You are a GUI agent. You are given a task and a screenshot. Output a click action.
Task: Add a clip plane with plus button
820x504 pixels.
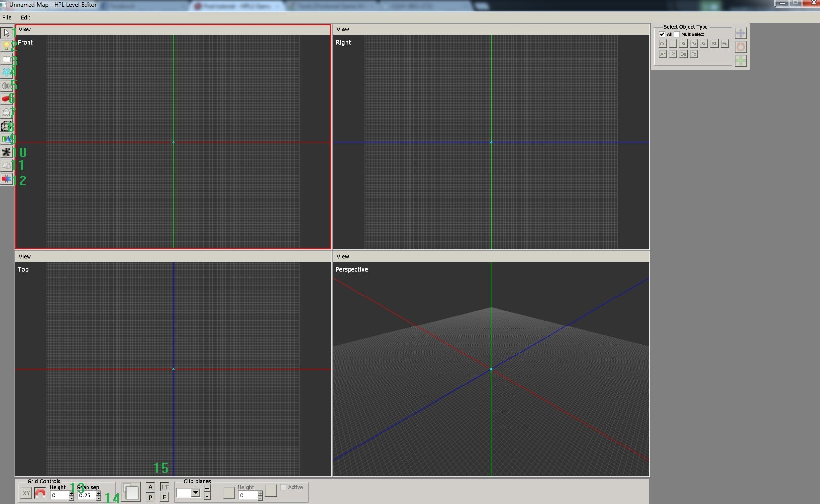point(207,488)
